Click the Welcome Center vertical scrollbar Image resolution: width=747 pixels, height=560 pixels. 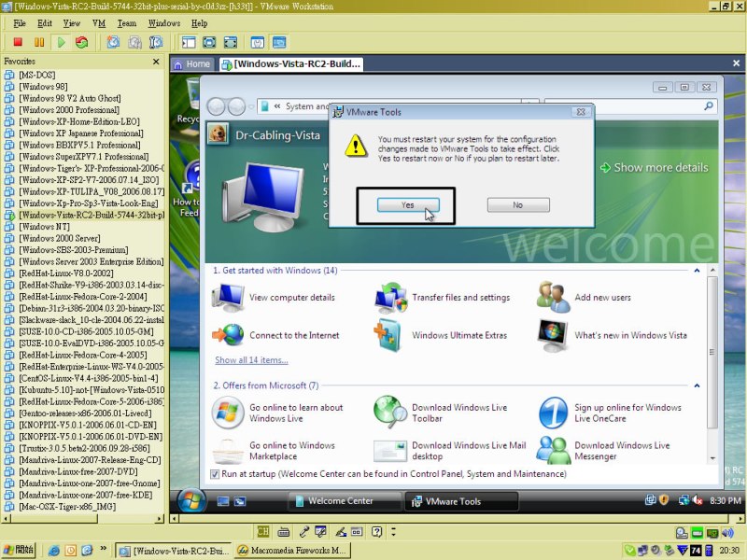point(712,363)
